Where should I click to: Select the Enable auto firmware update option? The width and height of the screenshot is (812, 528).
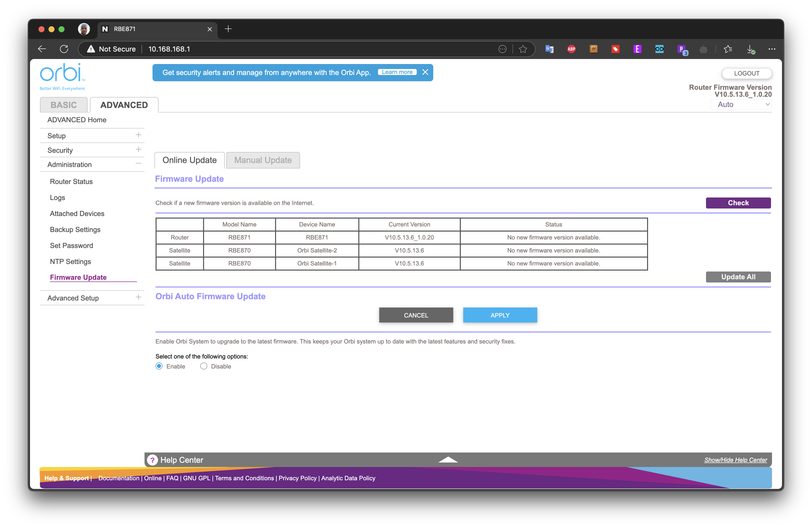pyautogui.click(x=159, y=366)
